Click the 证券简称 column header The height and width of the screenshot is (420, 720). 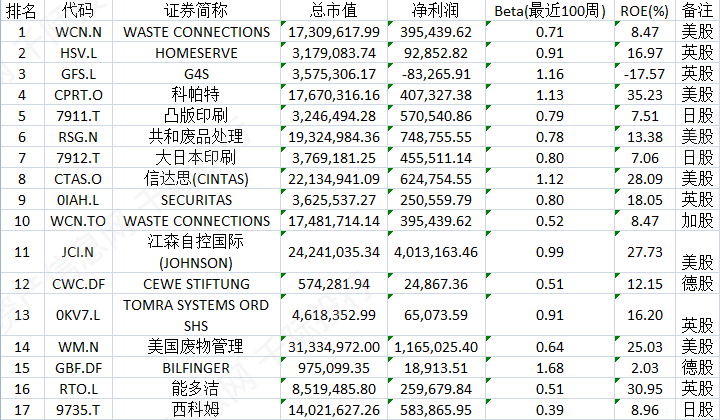[x=197, y=11]
